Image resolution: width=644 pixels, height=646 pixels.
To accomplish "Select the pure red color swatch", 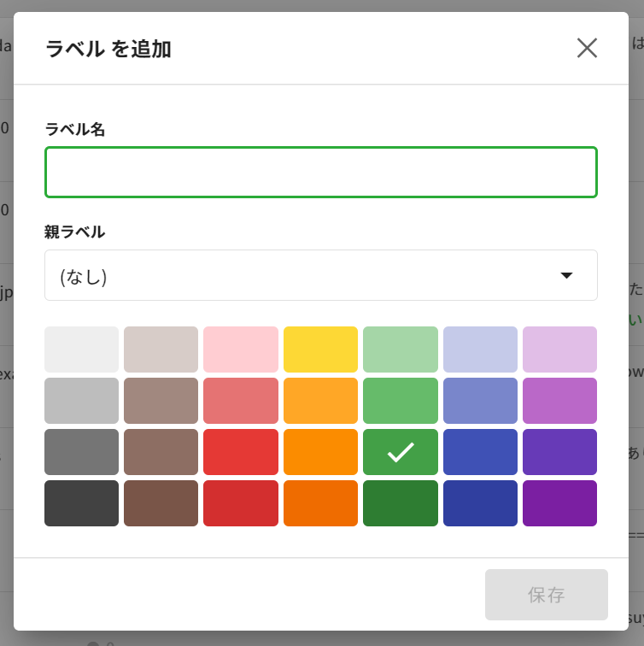I will click(241, 452).
